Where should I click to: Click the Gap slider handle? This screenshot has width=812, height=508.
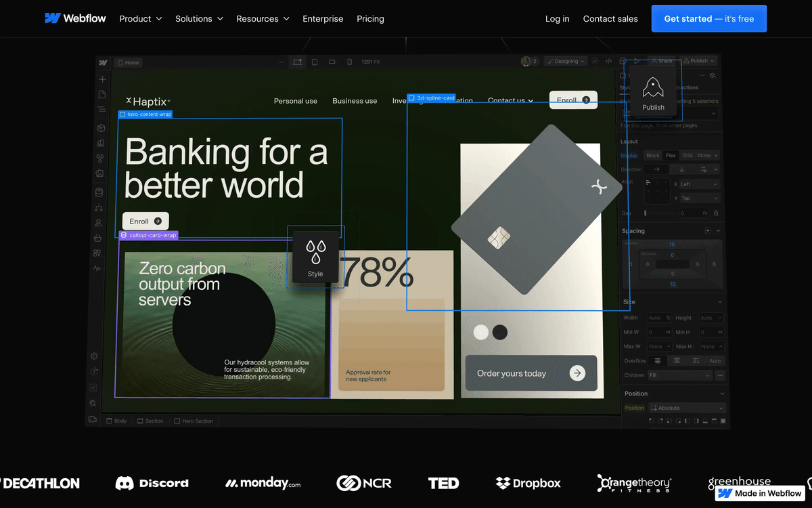645,213
